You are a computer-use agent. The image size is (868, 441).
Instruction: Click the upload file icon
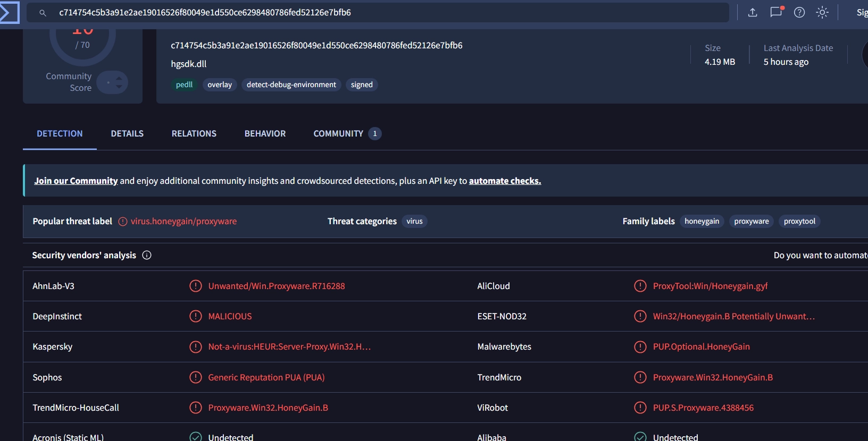pyautogui.click(x=753, y=12)
